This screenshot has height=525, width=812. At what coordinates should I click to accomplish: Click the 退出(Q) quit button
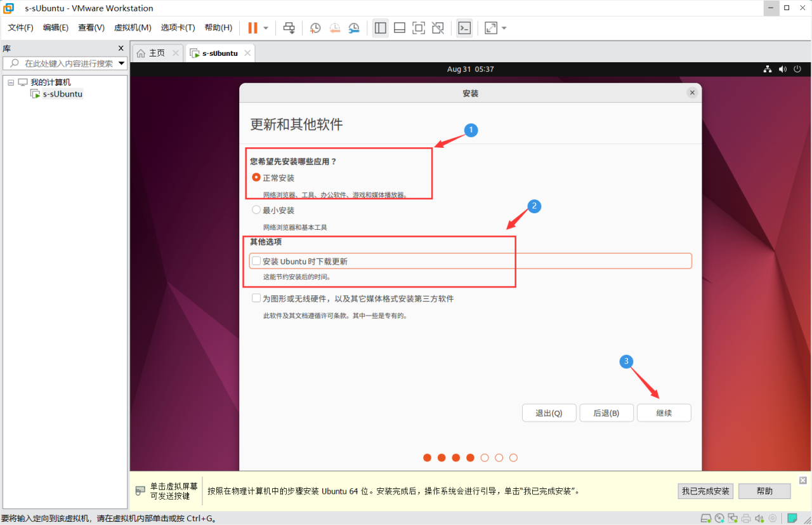tap(549, 413)
